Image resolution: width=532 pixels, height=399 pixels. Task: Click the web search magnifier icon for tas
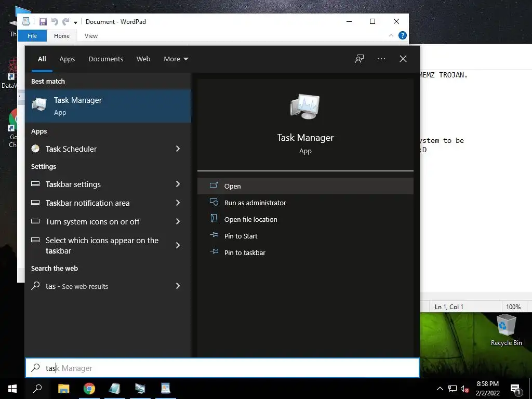point(35,286)
